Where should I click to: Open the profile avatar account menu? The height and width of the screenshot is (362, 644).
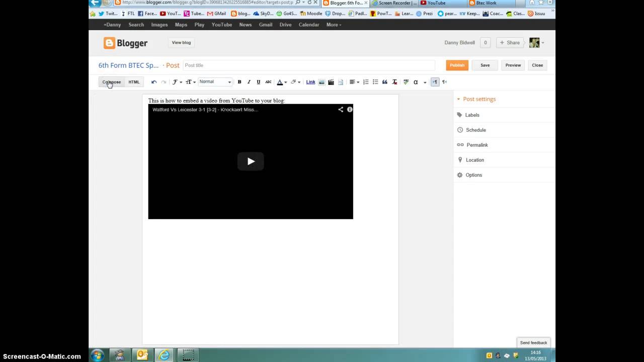(x=536, y=43)
